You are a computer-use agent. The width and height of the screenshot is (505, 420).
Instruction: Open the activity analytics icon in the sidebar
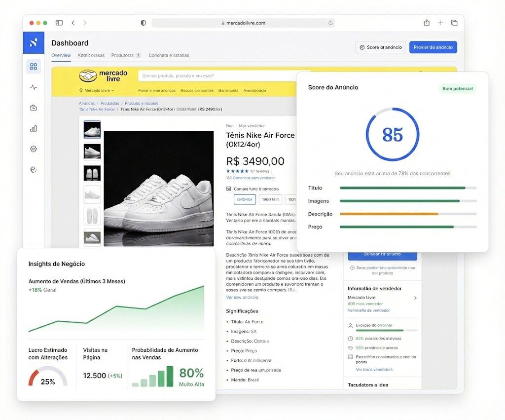(x=33, y=87)
